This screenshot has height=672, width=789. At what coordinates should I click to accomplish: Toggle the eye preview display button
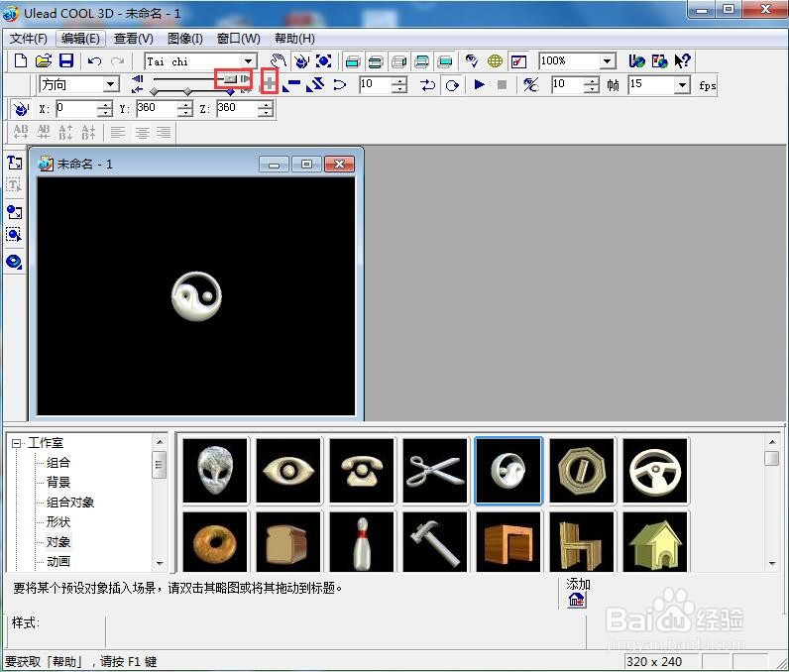tap(472, 60)
